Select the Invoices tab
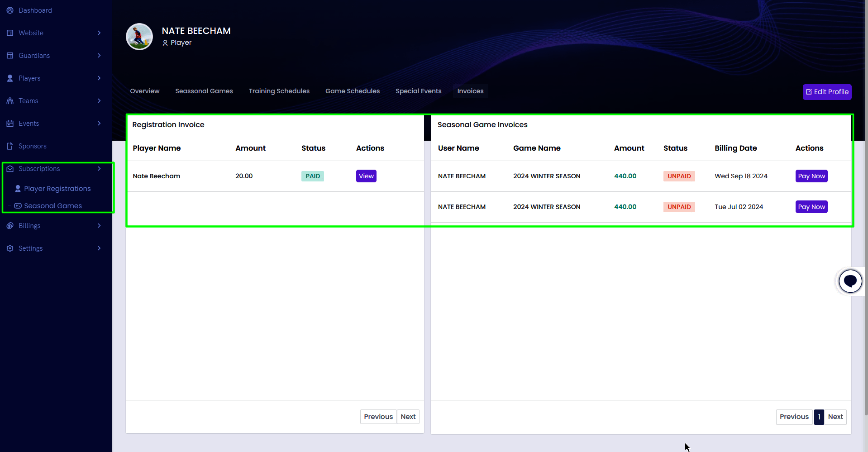Viewport: 868px width, 452px height. [x=470, y=91]
